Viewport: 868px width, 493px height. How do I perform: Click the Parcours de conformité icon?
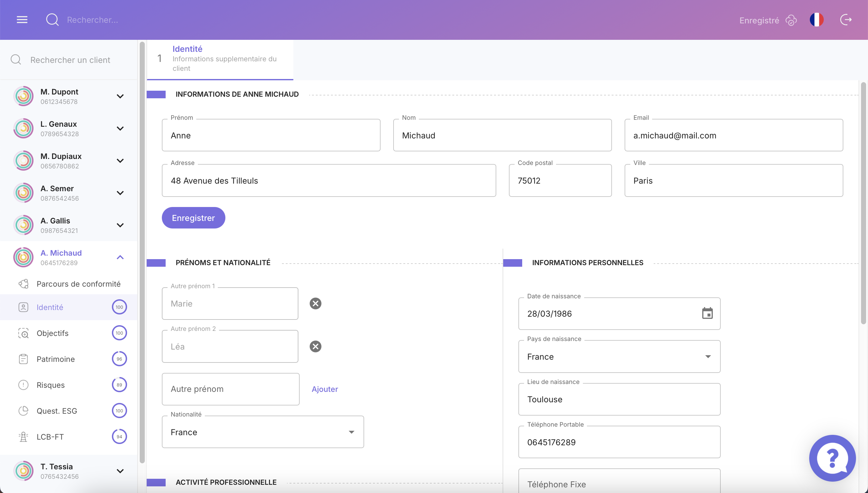(23, 283)
